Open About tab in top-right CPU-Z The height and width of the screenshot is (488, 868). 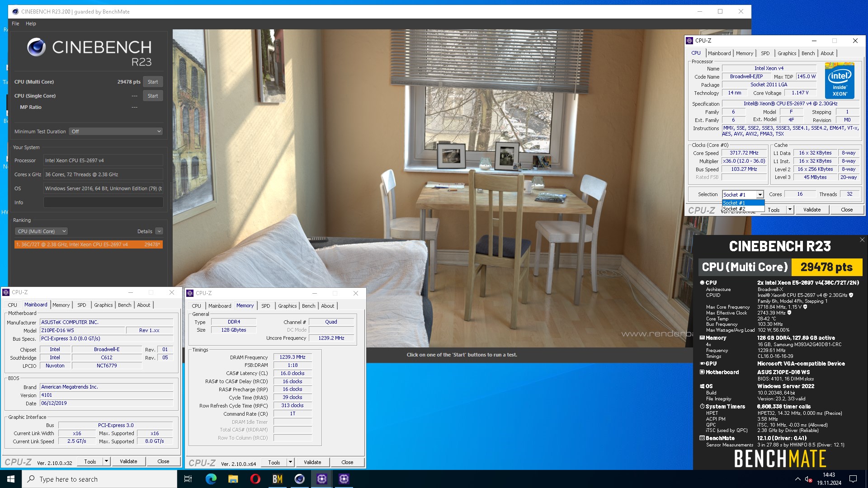click(x=827, y=53)
